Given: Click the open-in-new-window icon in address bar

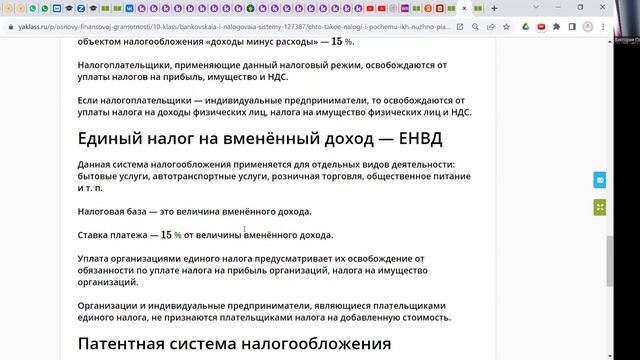Looking at the screenshot, I should pos(460,27).
